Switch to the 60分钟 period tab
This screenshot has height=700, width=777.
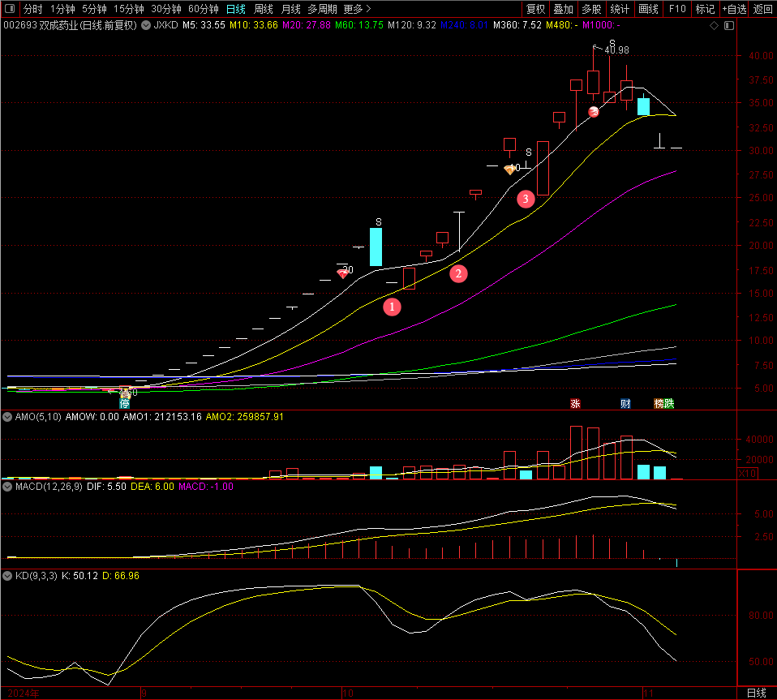[x=203, y=9]
